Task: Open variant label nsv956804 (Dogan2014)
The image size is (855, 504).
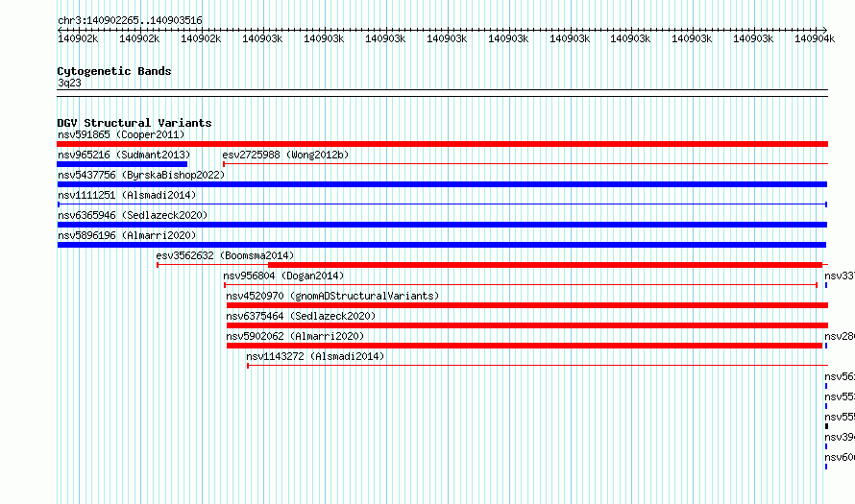Action: tap(283, 276)
